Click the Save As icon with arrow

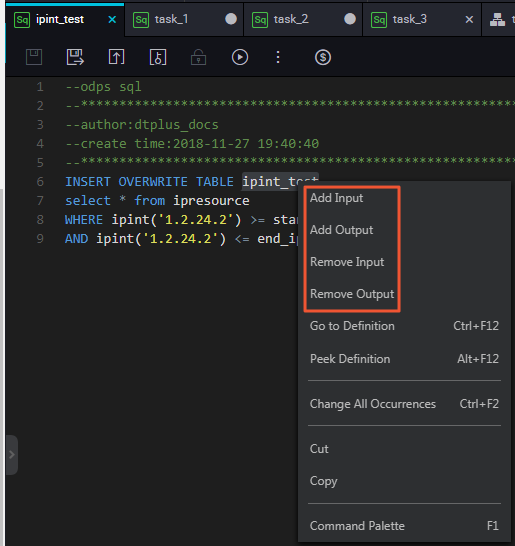pyautogui.click(x=75, y=57)
